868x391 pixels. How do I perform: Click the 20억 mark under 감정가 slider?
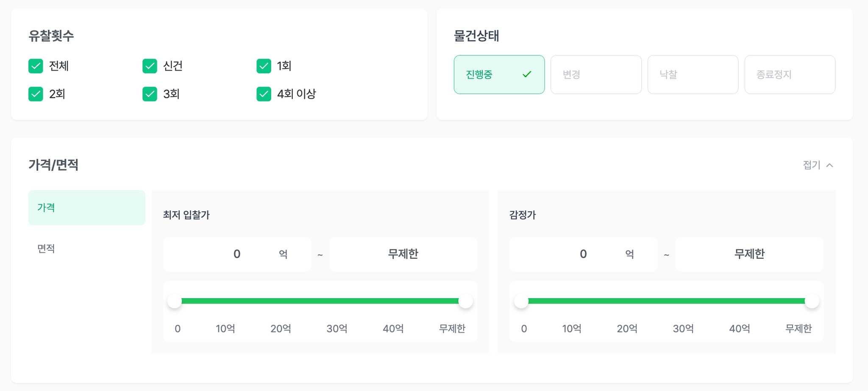pos(627,328)
